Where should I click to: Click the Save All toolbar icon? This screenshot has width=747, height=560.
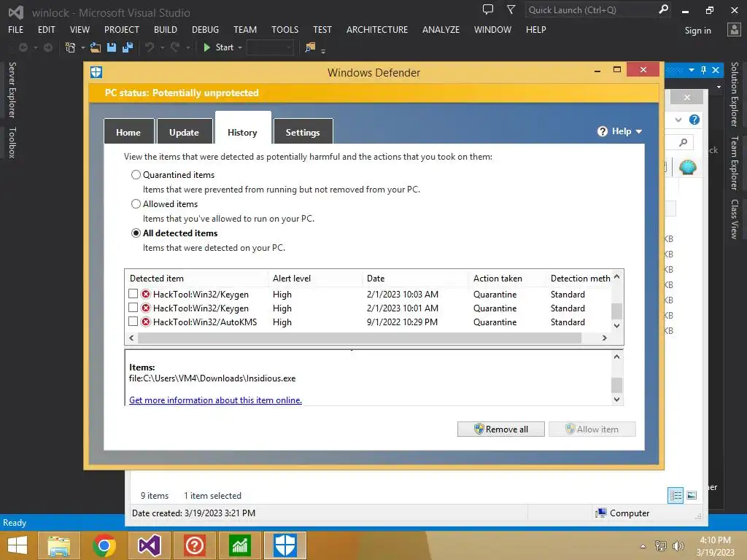click(x=128, y=47)
